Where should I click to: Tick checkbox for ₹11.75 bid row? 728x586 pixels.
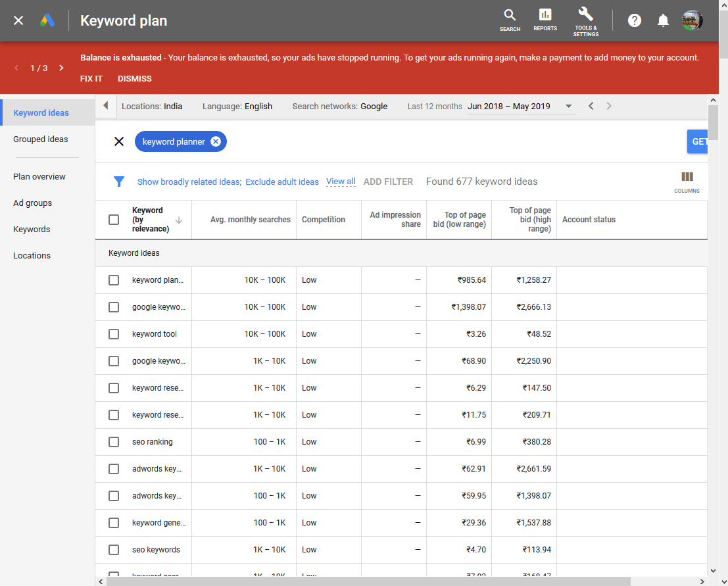(114, 415)
